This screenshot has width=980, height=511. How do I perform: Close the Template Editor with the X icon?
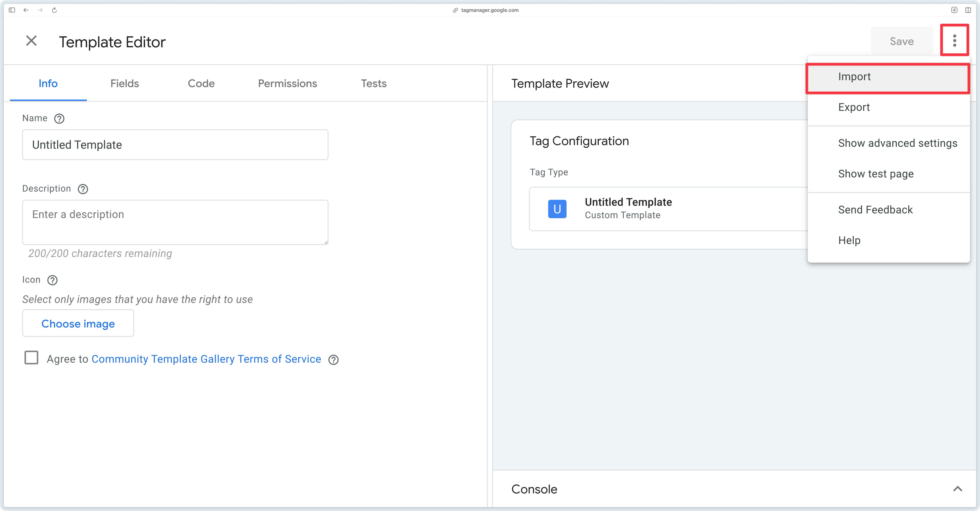(31, 41)
